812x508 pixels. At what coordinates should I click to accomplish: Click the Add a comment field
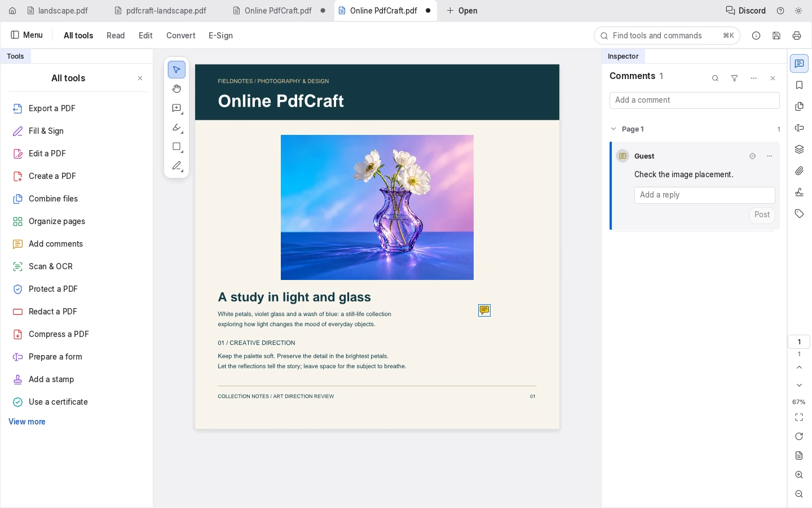695,100
